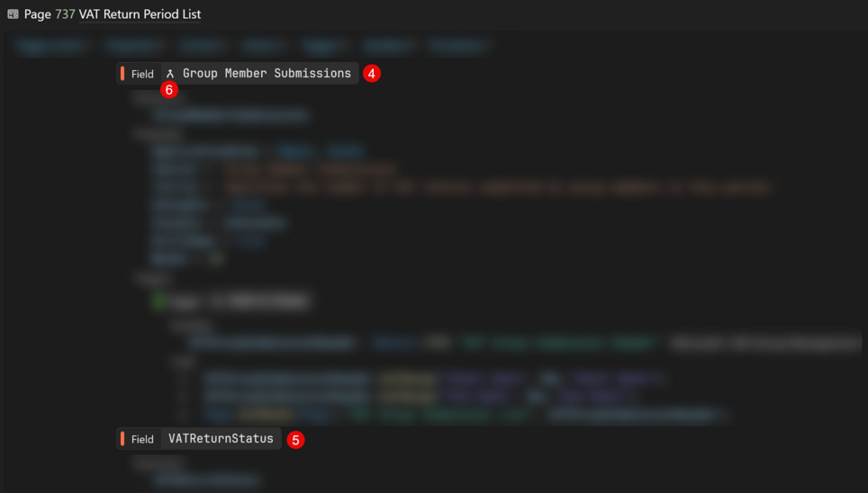Select the Field tag next to VATReturnStatus
The image size is (868, 493).
coord(142,439)
